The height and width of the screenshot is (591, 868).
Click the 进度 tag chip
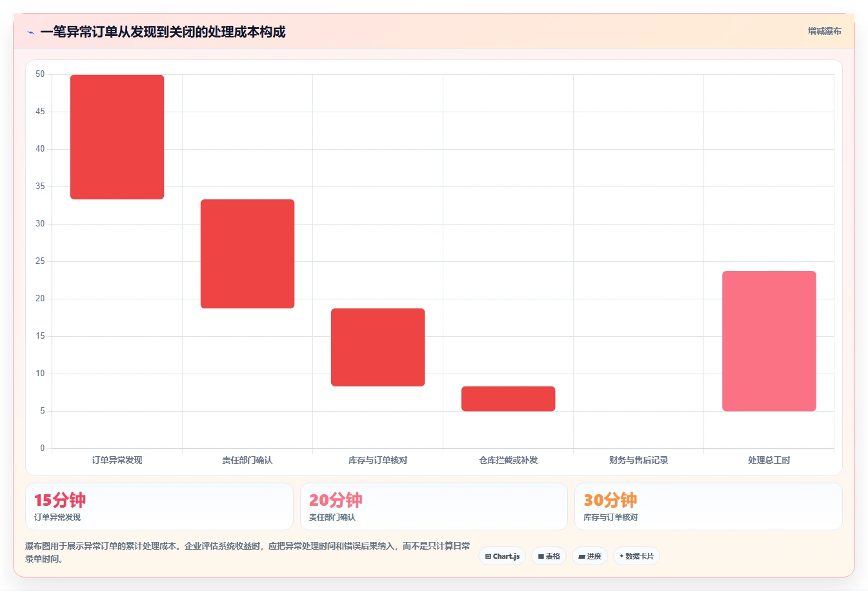(x=590, y=556)
